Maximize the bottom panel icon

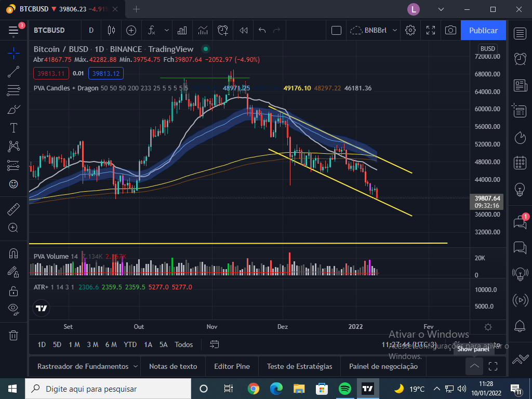coord(493,366)
